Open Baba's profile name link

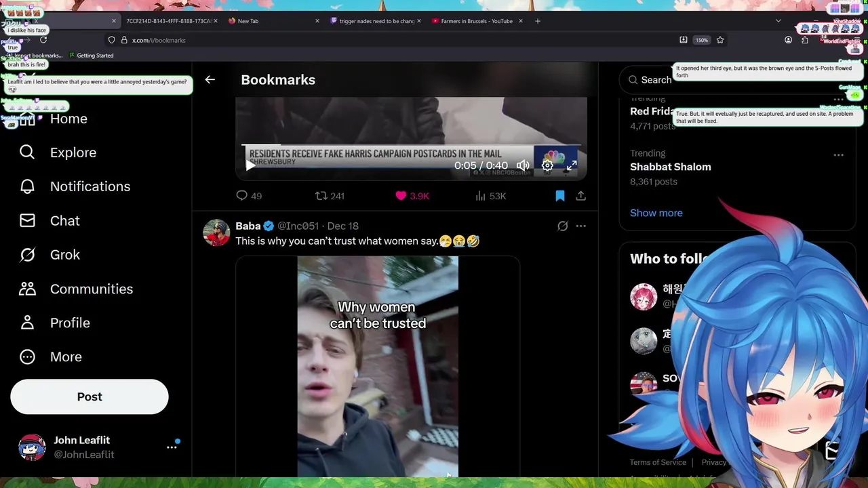coord(248,226)
